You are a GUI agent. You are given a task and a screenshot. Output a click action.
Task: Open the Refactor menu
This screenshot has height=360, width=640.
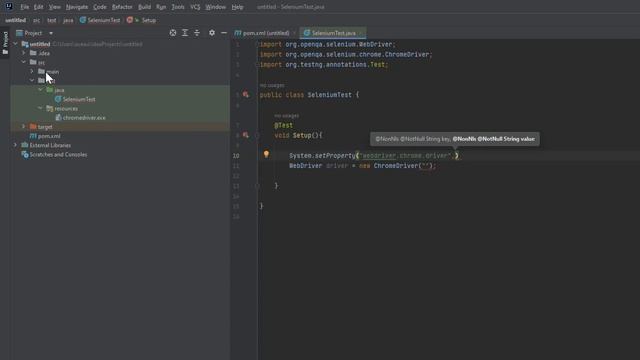pyautogui.click(x=122, y=7)
